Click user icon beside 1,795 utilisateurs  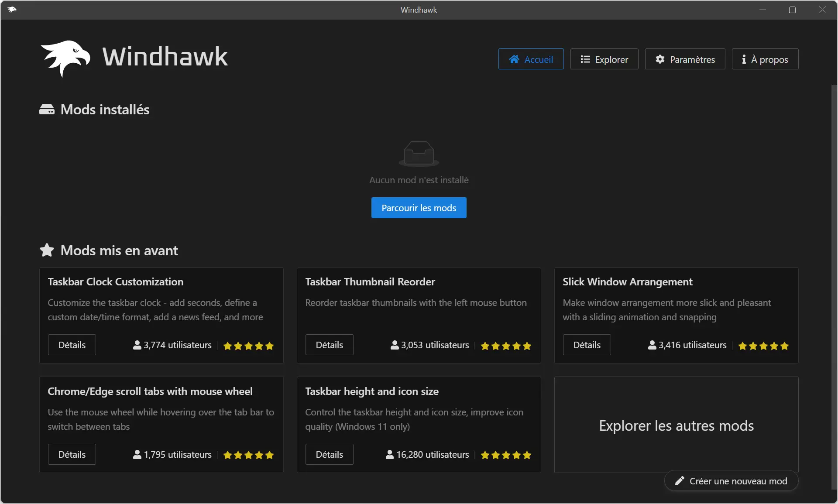pyautogui.click(x=137, y=454)
